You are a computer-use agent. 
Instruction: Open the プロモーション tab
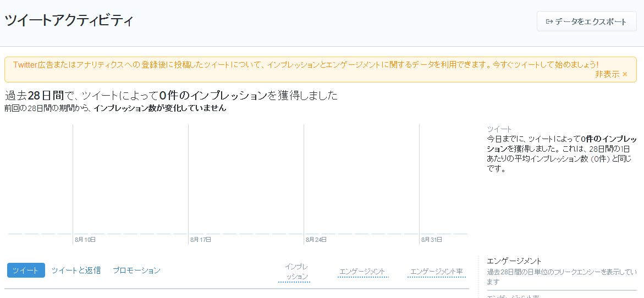click(x=136, y=271)
